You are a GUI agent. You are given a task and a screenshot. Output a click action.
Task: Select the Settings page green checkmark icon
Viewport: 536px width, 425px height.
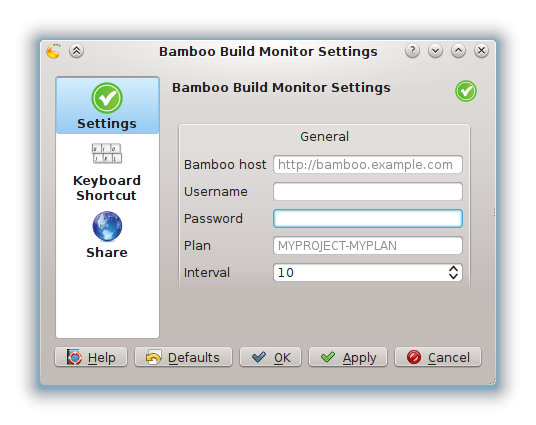pyautogui.click(x=107, y=98)
